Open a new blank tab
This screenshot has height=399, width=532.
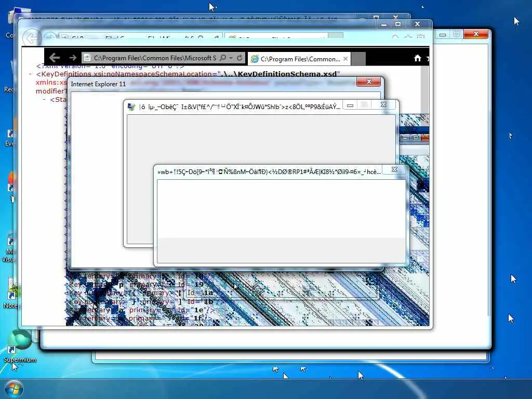click(x=358, y=59)
